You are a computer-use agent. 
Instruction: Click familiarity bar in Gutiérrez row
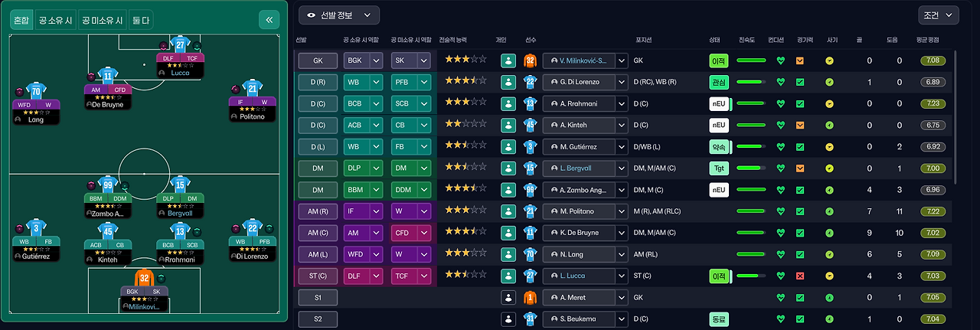(751, 146)
